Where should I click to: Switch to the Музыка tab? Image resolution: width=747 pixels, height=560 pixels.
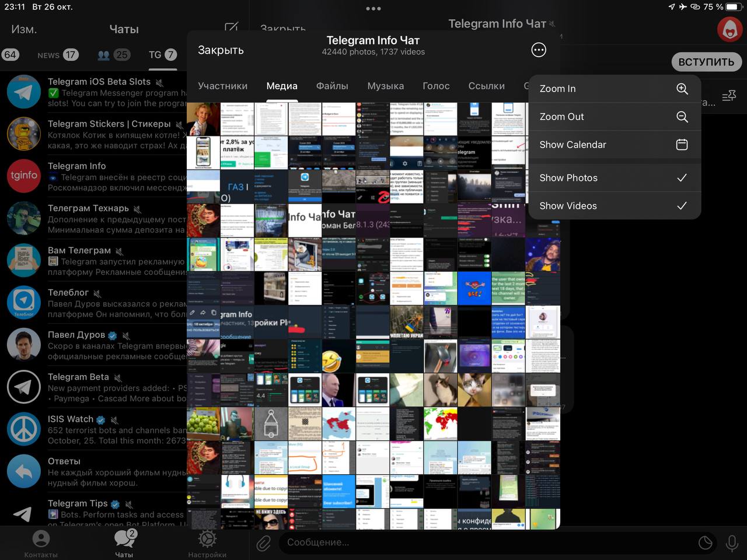click(385, 86)
